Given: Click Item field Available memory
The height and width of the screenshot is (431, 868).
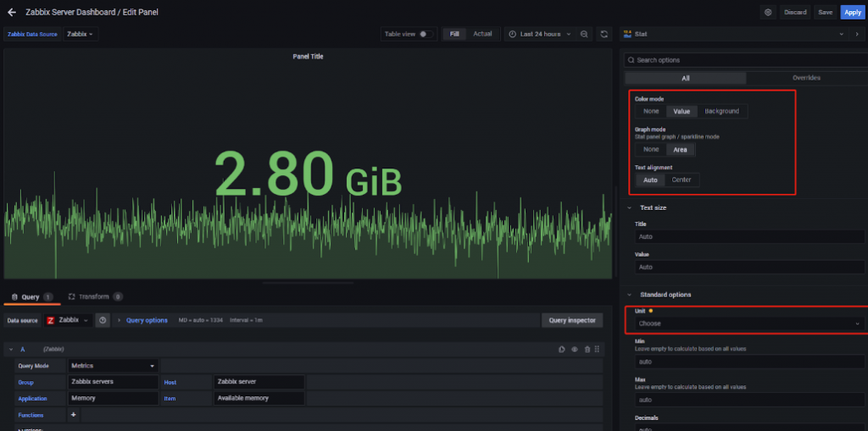Looking at the screenshot, I should click(x=259, y=398).
